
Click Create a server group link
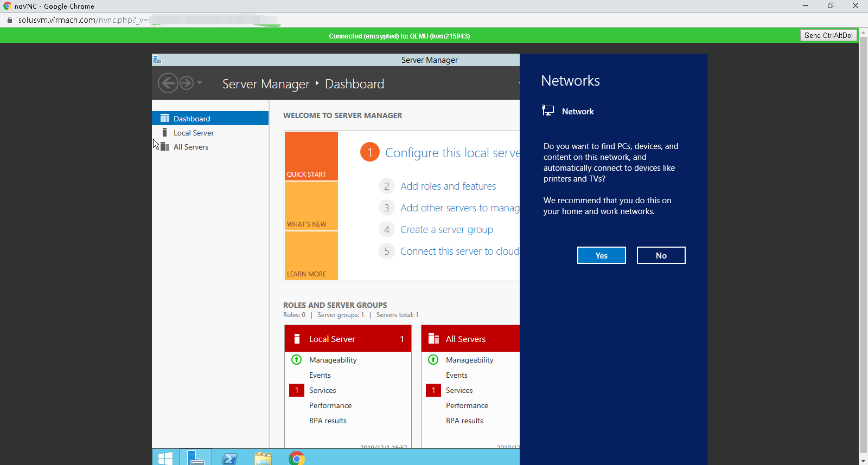pyautogui.click(x=446, y=229)
